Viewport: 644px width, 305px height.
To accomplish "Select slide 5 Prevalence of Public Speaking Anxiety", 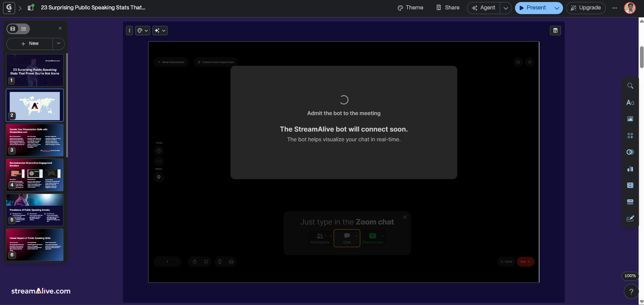I will click(x=35, y=210).
